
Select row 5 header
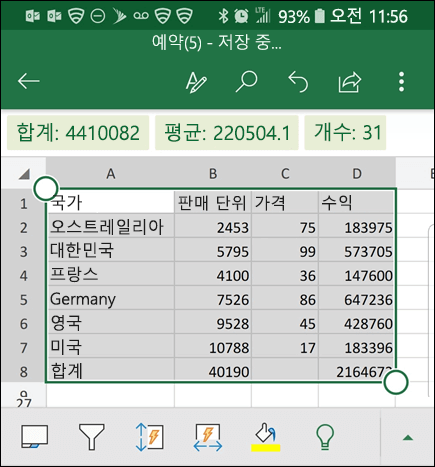pyautogui.click(x=23, y=300)
